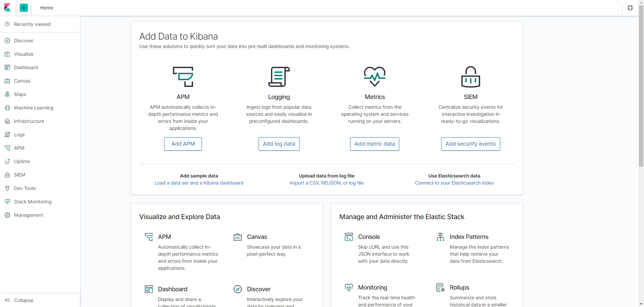Click the Dev Tools wrench icon
This screenshot has width=644, height=307.
(7, 188)
